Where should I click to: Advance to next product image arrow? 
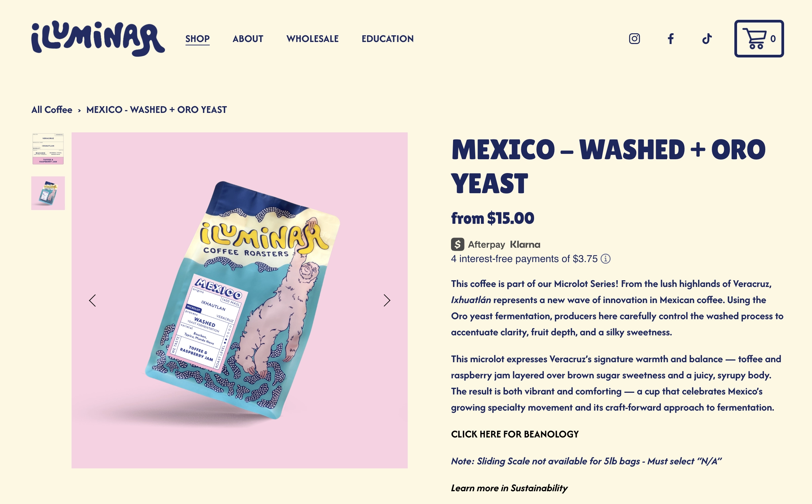387,300
